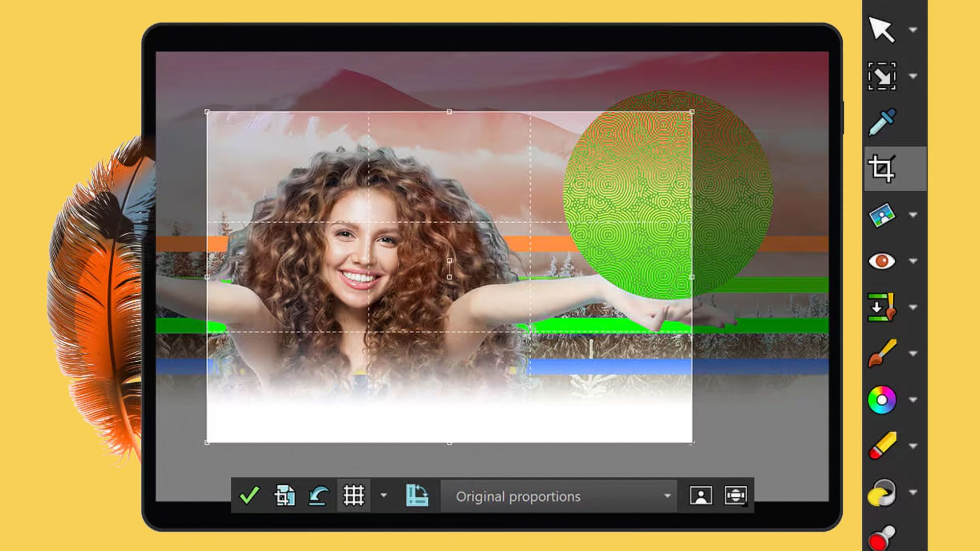Expand the Pick tool flyout arrow
Screen dimensions: 980x551
pos(913,30)
